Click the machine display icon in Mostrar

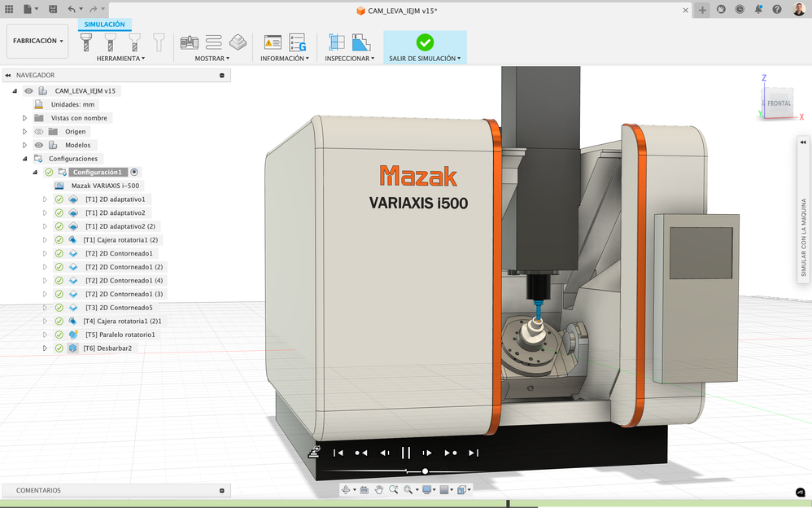pyautogui.click(x=189, y=42)
